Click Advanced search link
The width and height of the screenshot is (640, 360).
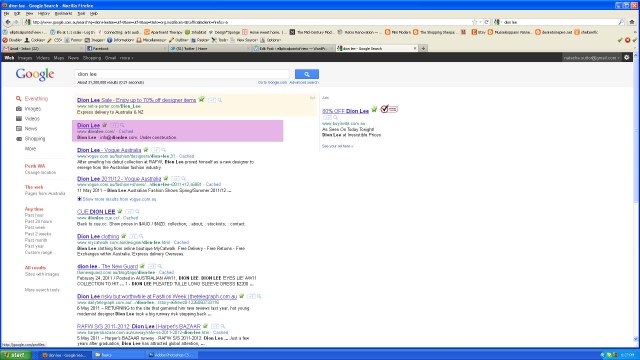point(304,82)
